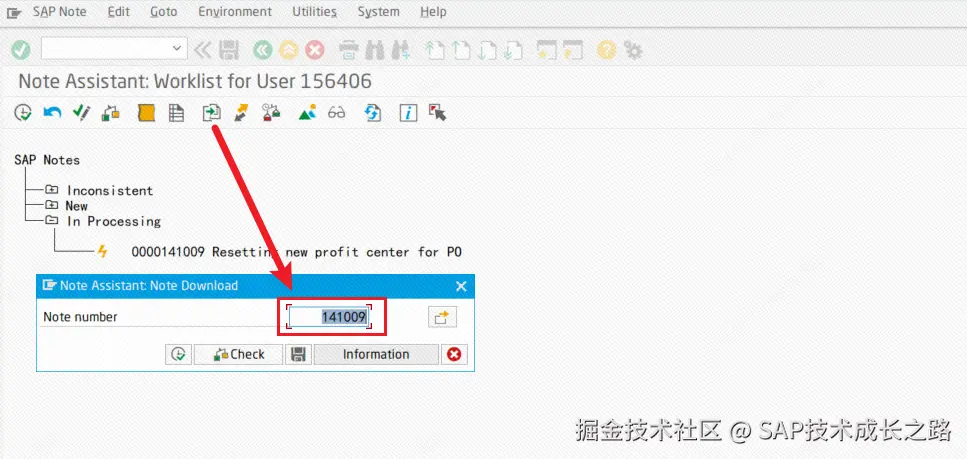Click the glasses Display icon
Viewport: 967px width, 459px height.
click(x=337, y=113)
